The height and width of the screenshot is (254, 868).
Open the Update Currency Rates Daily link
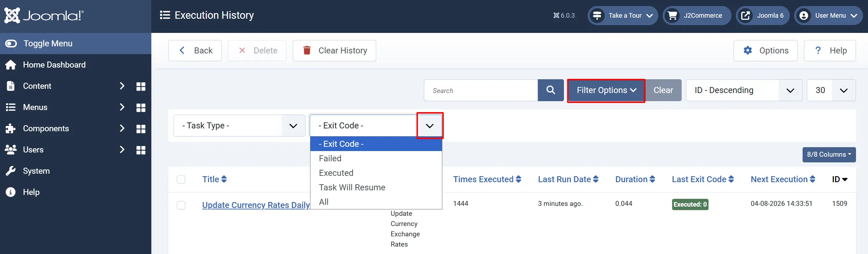coord(256,205)
